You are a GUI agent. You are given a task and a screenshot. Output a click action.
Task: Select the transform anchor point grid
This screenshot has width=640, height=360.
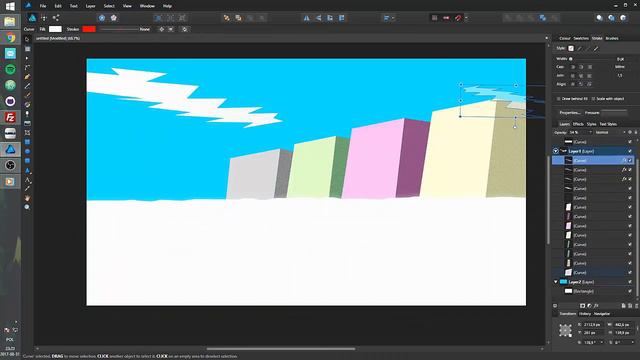565,330
